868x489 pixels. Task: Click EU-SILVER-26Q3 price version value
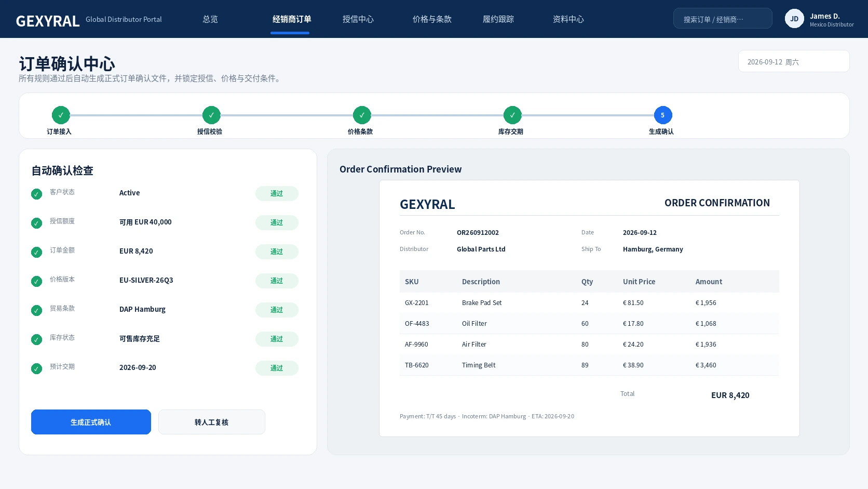(146, 280)
